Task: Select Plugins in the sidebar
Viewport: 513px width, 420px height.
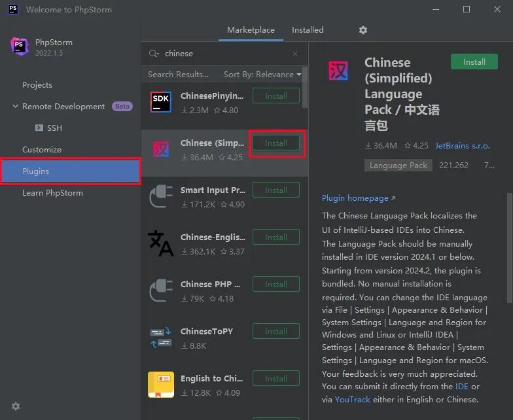Action: click(71, 171)
